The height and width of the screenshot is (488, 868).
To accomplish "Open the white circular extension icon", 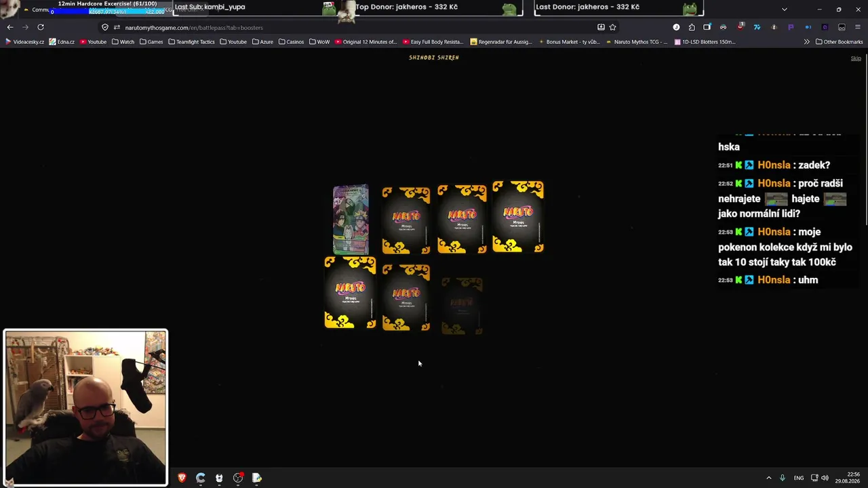I will 676,27.
